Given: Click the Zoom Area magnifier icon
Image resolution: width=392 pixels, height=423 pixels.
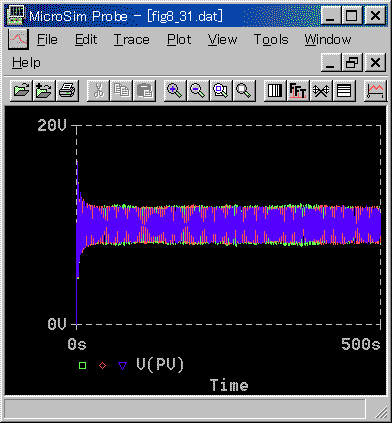Looking at the screenshot, I should click(221, 90).
